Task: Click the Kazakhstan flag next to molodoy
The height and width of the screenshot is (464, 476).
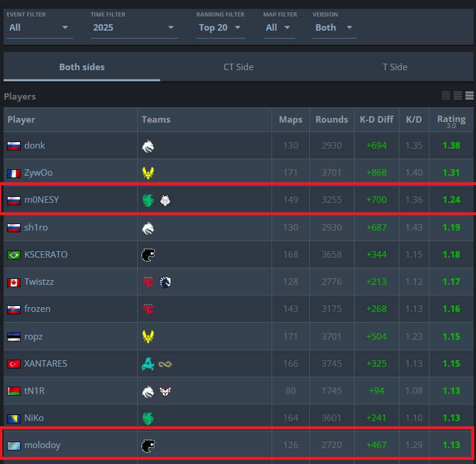Action: (x=14, y=446)
